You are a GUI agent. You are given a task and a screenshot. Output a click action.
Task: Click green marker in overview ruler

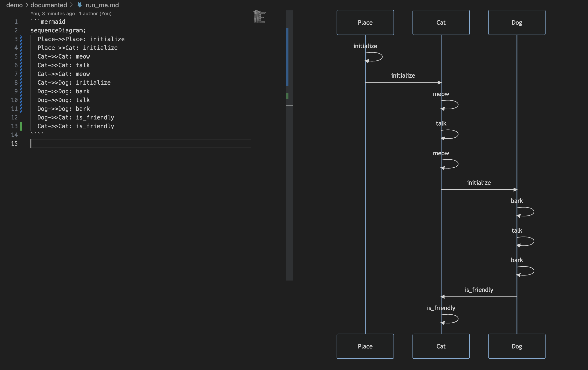point(287,96)
